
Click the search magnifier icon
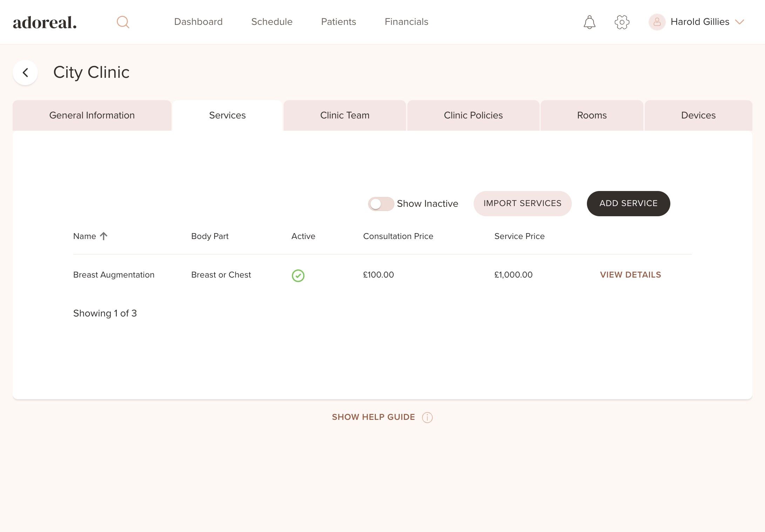(x=123, y=22)
